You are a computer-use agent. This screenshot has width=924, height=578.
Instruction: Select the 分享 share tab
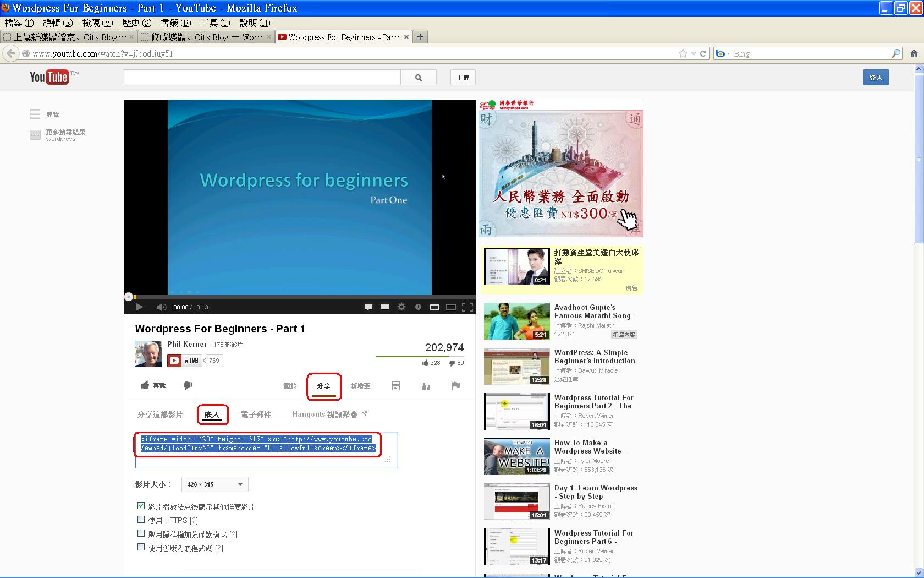pos(324,386)
